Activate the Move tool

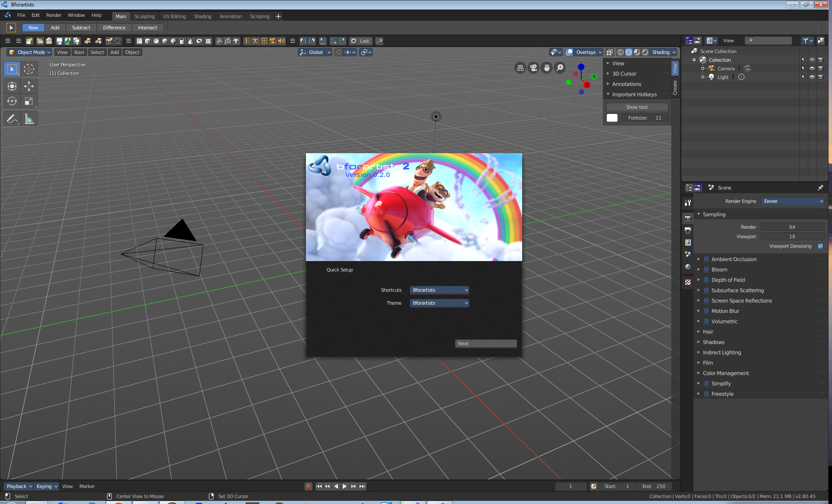(x=29, y=86)
